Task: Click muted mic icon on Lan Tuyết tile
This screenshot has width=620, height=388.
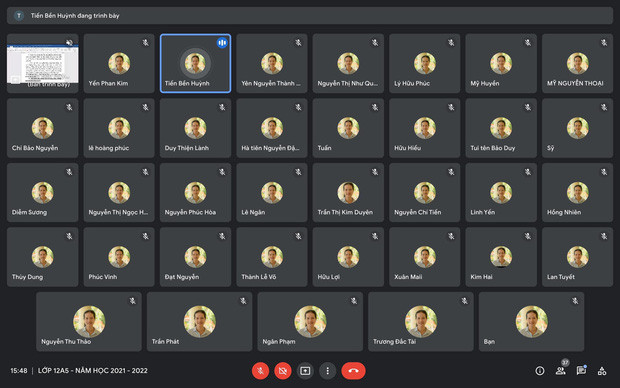Action: point(604,236)
